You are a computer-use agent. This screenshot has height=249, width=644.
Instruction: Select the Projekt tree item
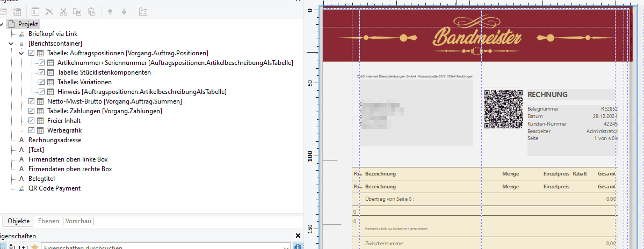pyautogui.click(x=28, y=24)
